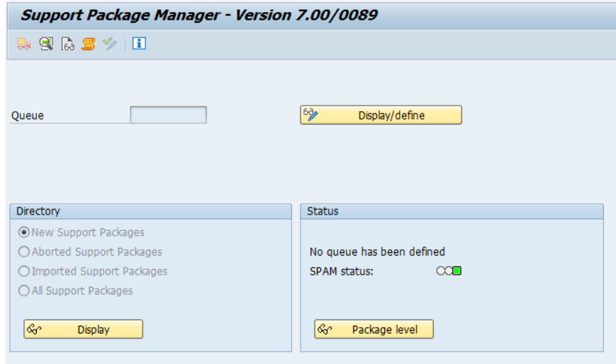Click the 'SPAM status:' label
This screenshot has width=616, height=364.
coord(342,271)
